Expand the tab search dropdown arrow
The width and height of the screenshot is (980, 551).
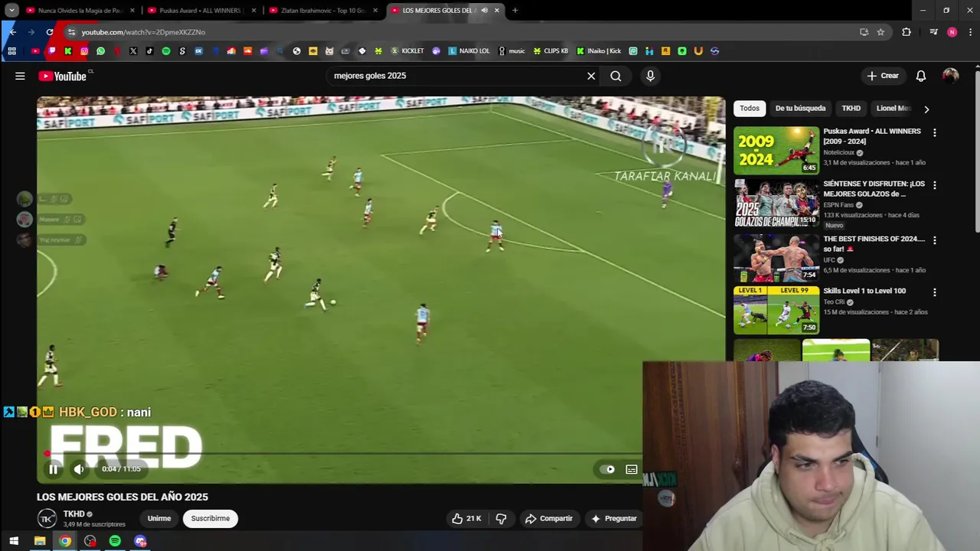[11, 11]
